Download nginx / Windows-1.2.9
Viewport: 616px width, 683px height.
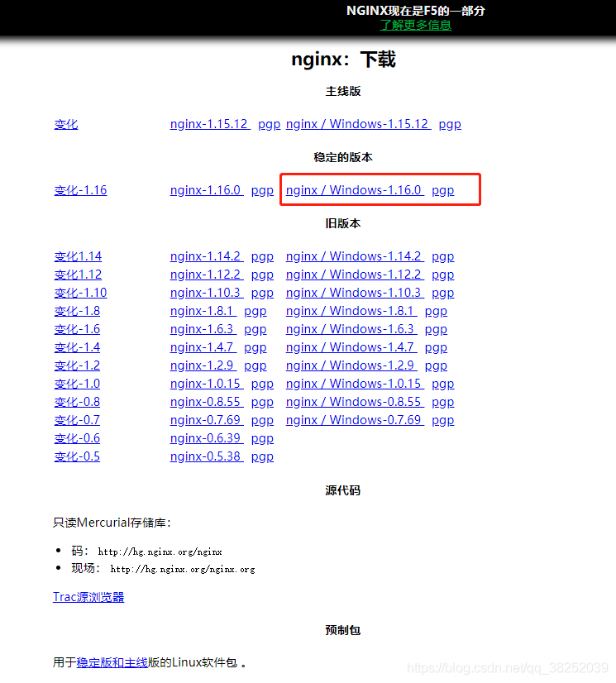click(351, 365)
